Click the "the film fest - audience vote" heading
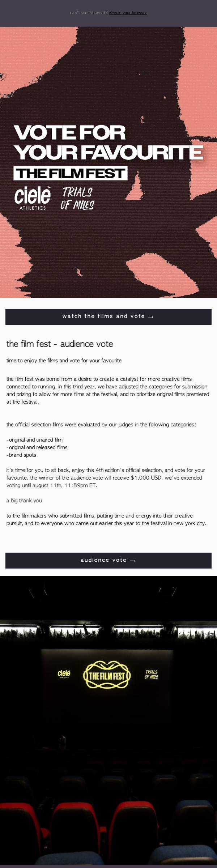Screen dimensions: 217x868 [60, 344]
